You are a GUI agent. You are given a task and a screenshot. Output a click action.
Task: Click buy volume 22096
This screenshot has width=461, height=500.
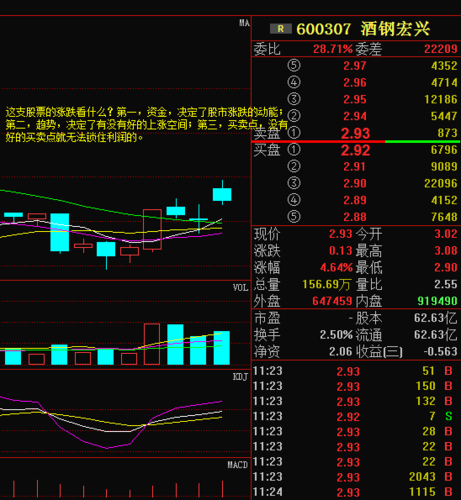click(x=441, y=183)
